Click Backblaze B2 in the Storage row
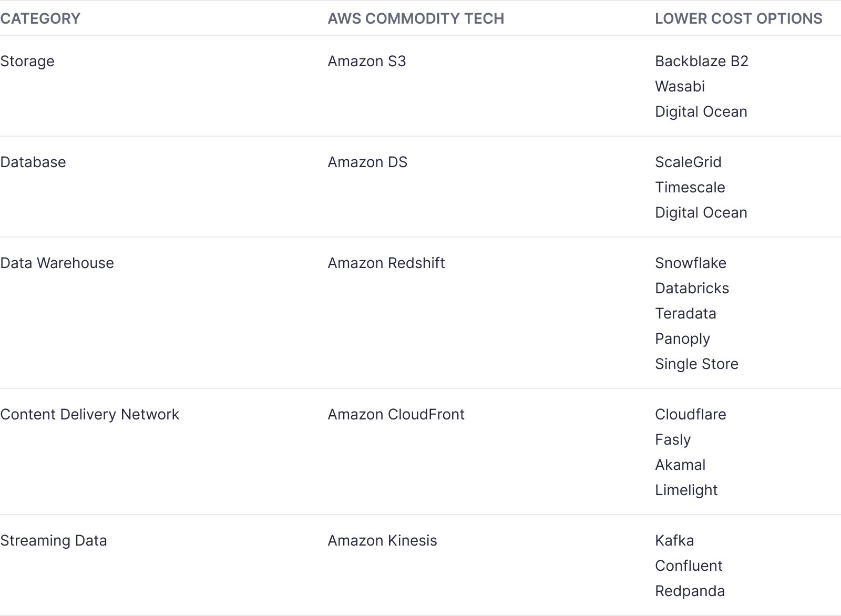841x616 pixels. coord(701,61)
